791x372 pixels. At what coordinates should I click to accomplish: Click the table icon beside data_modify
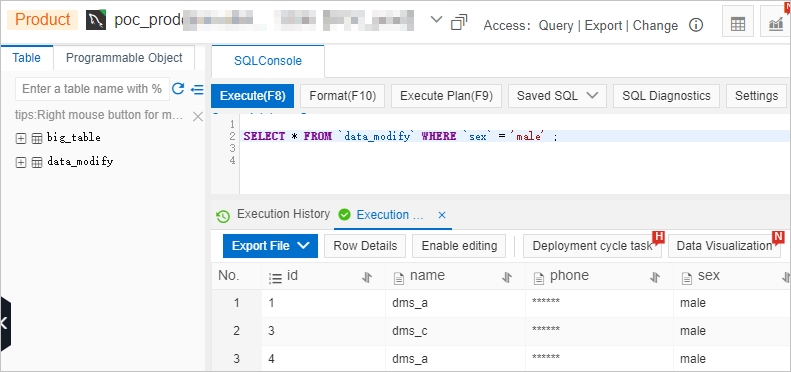(37, 163)
